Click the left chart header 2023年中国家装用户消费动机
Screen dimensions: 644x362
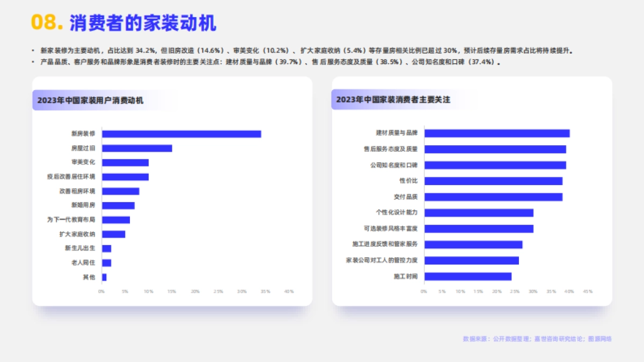tap(92, 99)
